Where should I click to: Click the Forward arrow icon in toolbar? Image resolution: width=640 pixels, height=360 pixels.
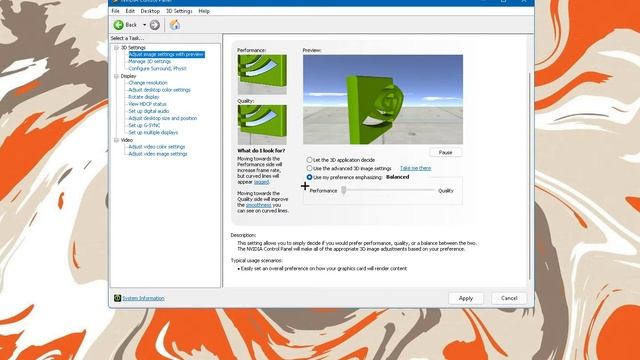pos(155,25)
